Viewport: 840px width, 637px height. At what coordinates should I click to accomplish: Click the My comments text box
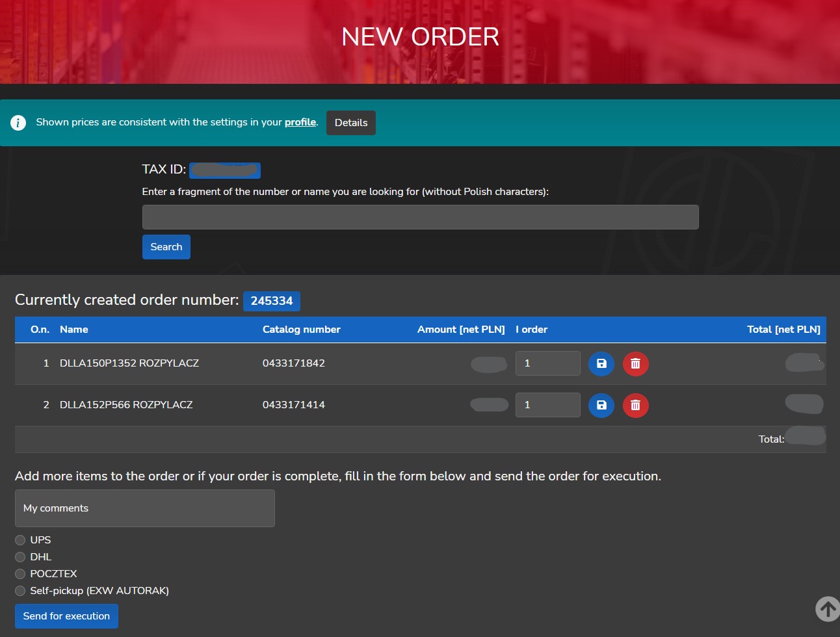145,508
